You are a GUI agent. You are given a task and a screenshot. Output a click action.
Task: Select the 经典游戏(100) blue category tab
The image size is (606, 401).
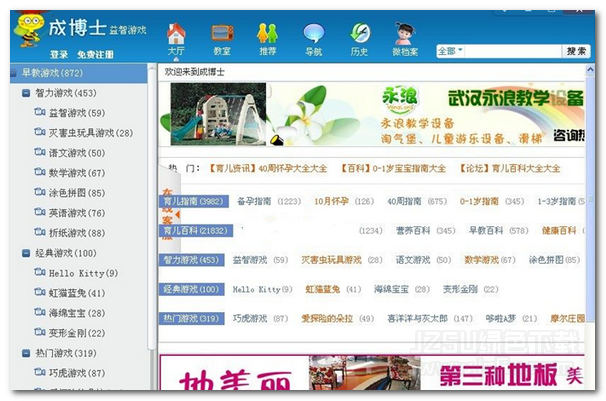192,289
